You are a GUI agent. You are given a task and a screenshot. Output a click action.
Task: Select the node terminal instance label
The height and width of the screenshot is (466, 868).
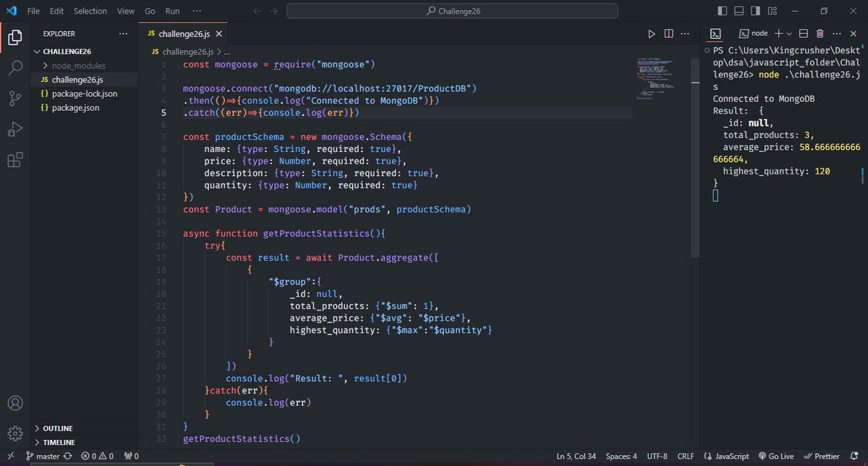[753, 34]
